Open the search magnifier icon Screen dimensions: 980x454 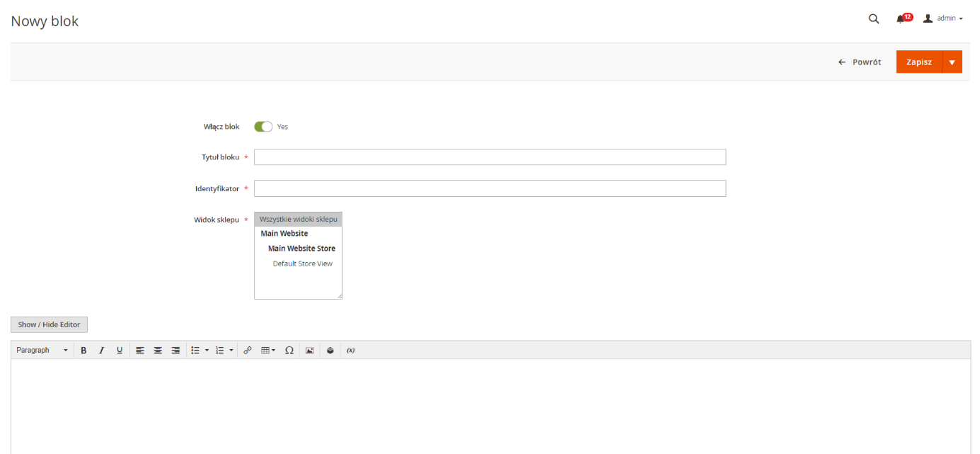(874, 18)
